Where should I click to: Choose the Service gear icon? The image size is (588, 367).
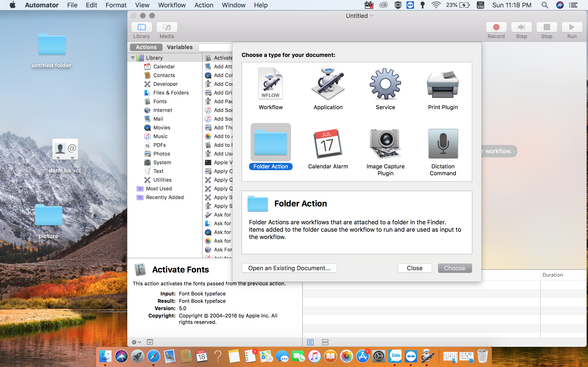pos(385,84)
